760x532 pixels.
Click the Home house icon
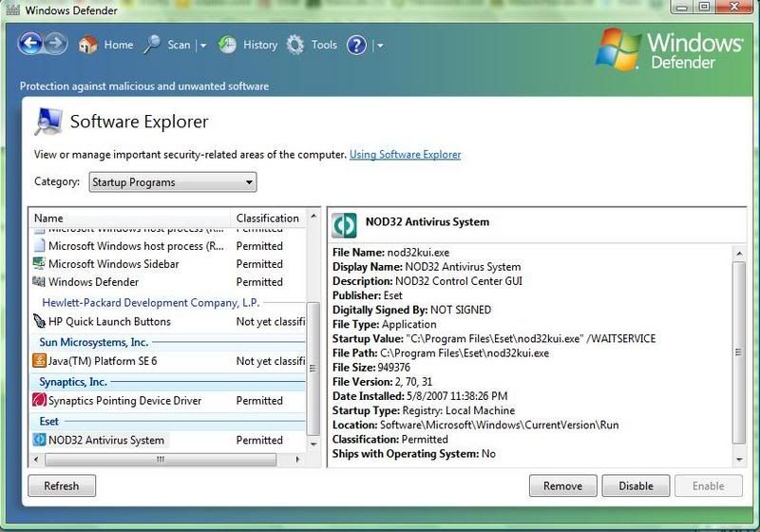pos(87,45)
